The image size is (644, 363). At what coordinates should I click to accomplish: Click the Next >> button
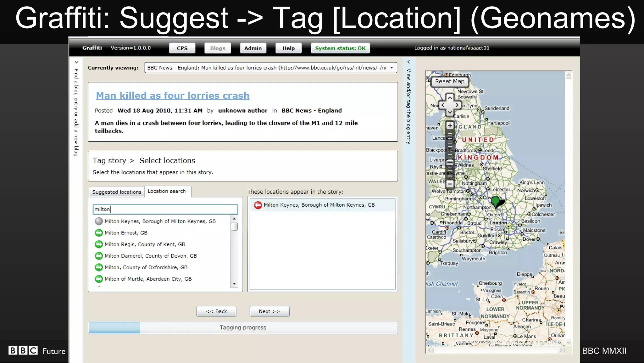[269, 311]
